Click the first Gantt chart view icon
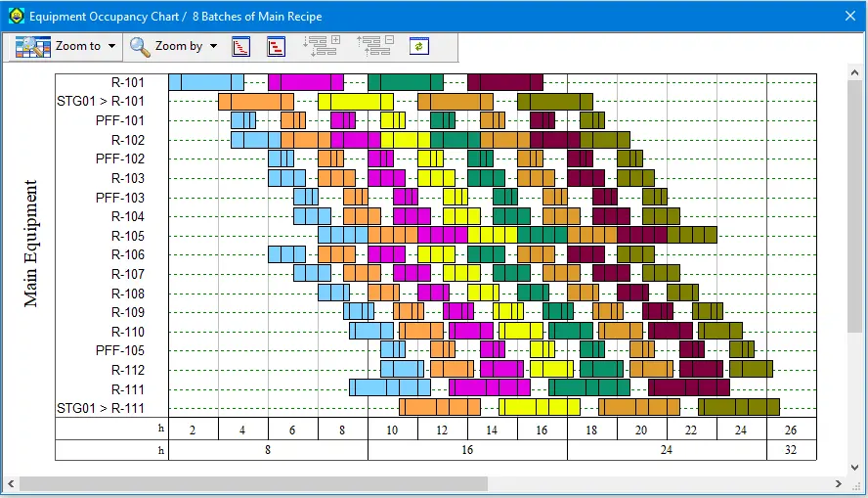868x498 pixels. (x=240, y=46)
